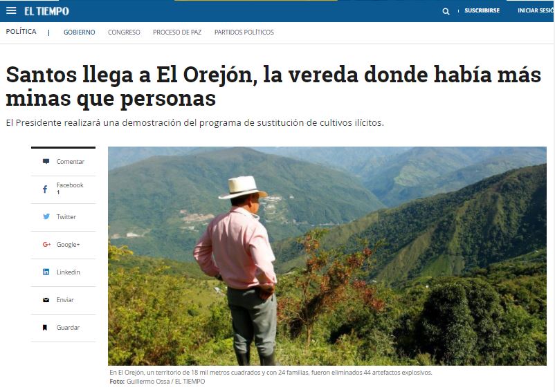Image resolution: width=555 pixels, height=392 pixels.
Task: Share via the Twitter bird icon
Action: click(x=46, y=216)
